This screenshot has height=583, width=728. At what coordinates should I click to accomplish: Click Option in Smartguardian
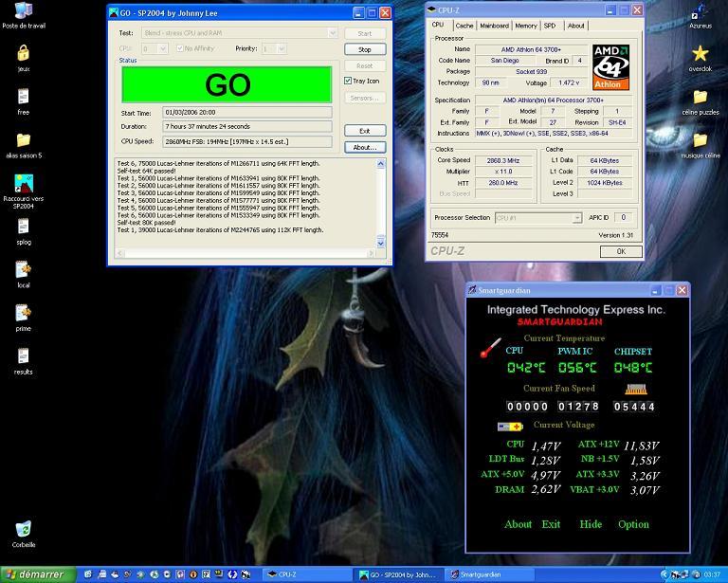633,524
